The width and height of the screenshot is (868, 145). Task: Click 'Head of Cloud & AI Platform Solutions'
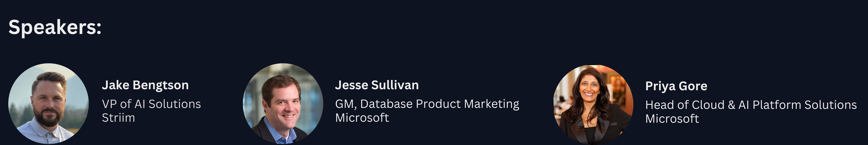click(751, 105)
